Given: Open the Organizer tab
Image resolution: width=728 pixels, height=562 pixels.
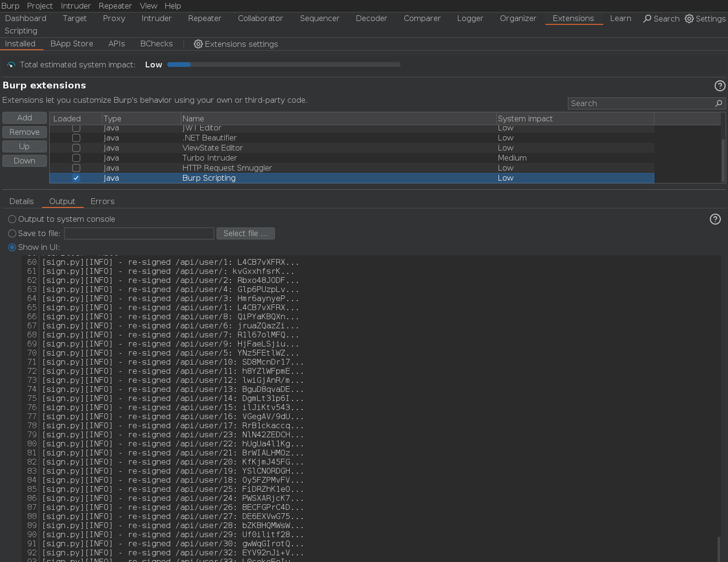Looking at the screenshot, I should click(x=518, y=19).
